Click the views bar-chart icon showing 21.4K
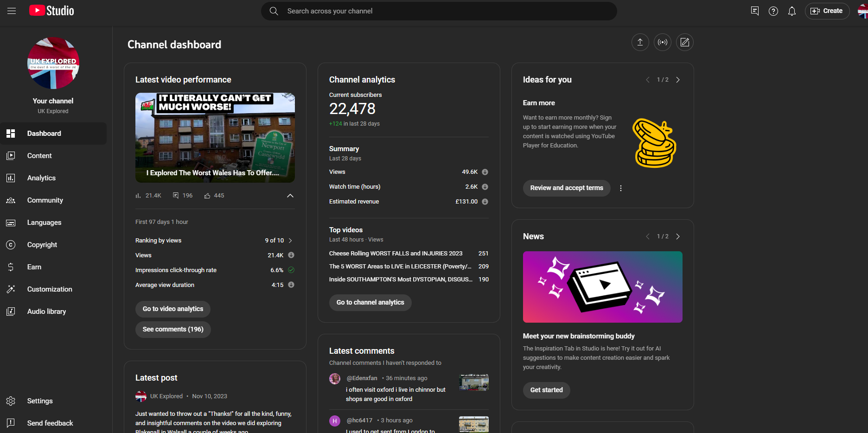 pos(138,196)
